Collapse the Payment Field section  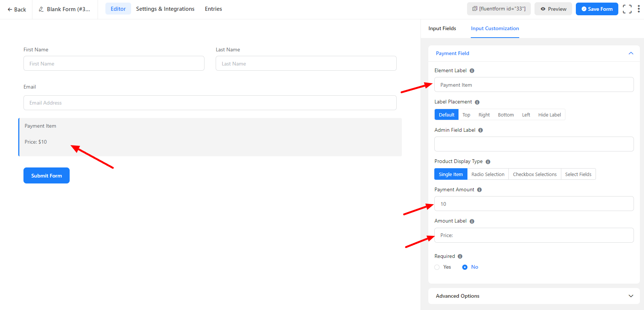pos(631,53)
